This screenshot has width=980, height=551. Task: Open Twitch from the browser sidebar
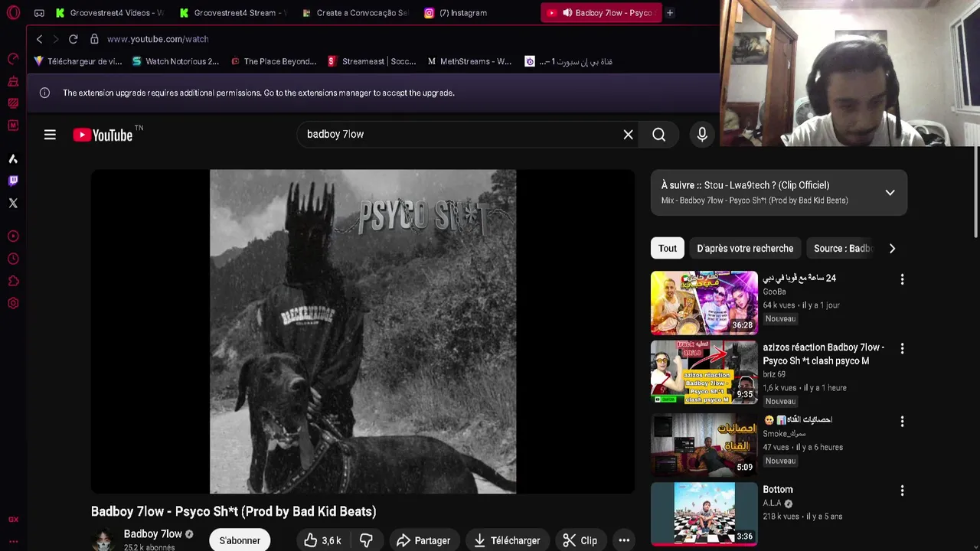click(13, 181)
